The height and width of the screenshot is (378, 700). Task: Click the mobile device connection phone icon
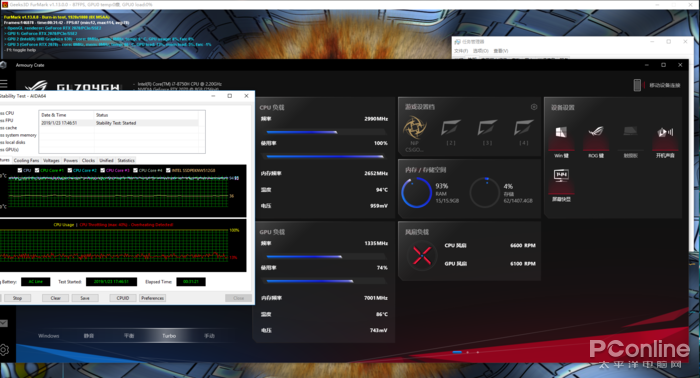(x=637, y=85)
